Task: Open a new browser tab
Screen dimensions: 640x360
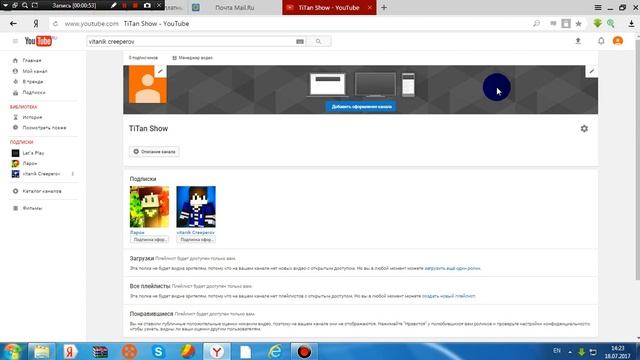Action: coord(384,7)
